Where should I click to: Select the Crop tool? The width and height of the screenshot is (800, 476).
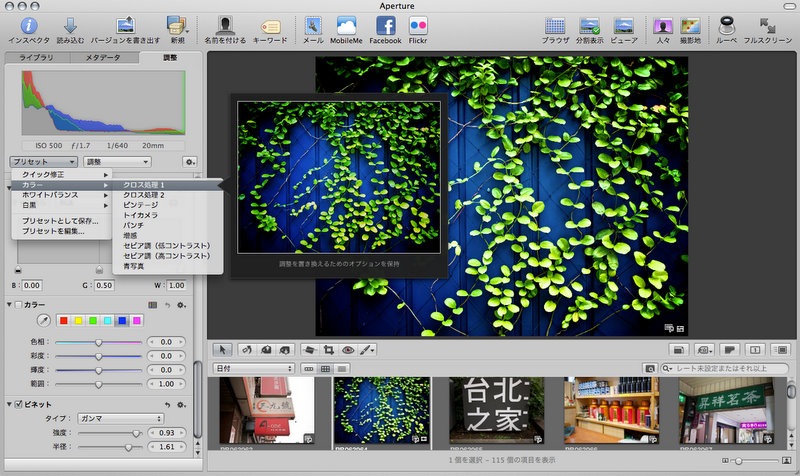(x=329, y=349)
